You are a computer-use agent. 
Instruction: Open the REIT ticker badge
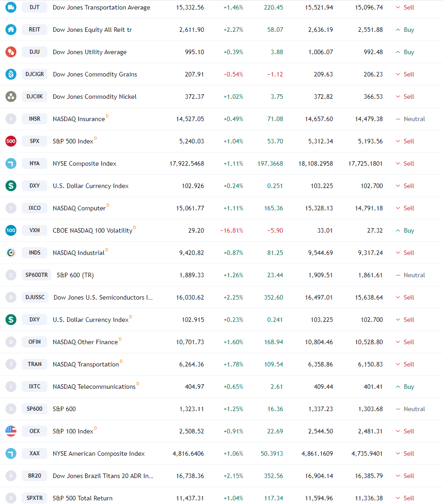35,30
